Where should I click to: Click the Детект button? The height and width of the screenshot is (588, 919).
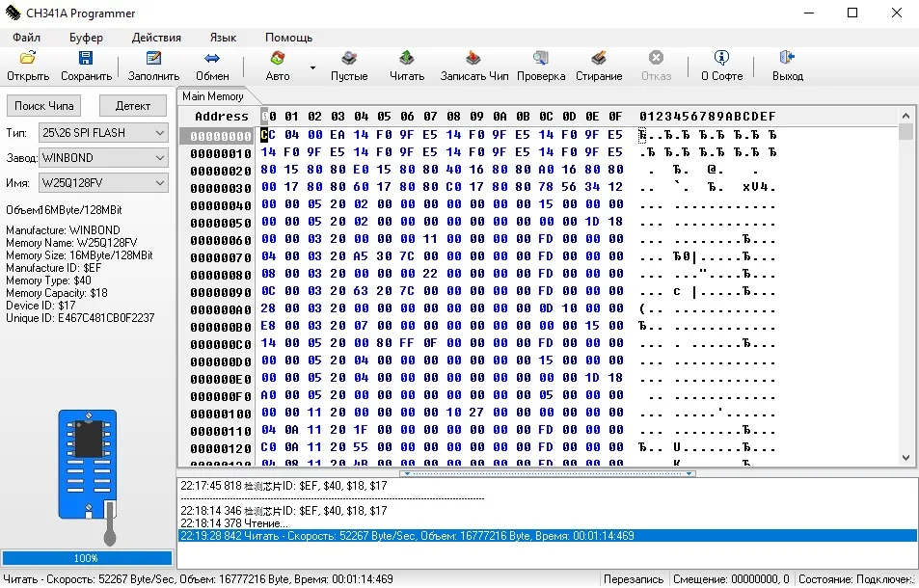tap(133, 106)
